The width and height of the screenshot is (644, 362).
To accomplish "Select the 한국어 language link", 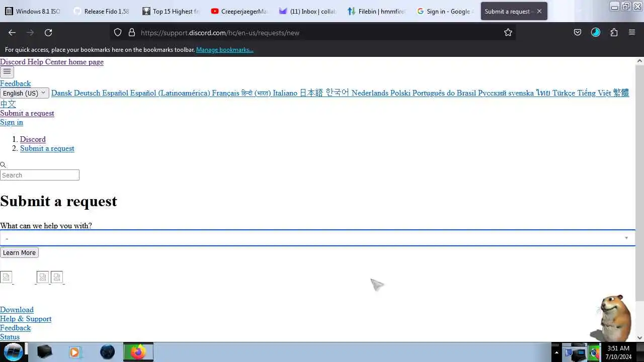I will (337, 93).
